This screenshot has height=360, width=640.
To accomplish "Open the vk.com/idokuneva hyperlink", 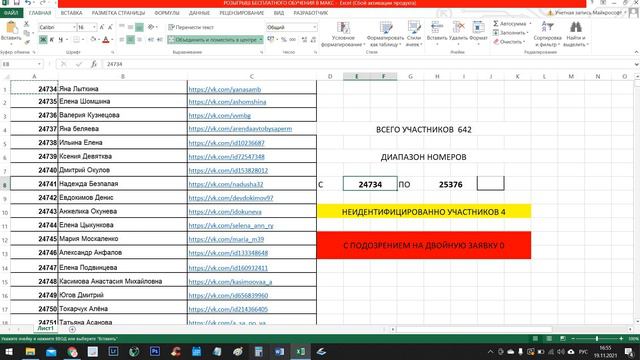I will click(x=225, y=212).
